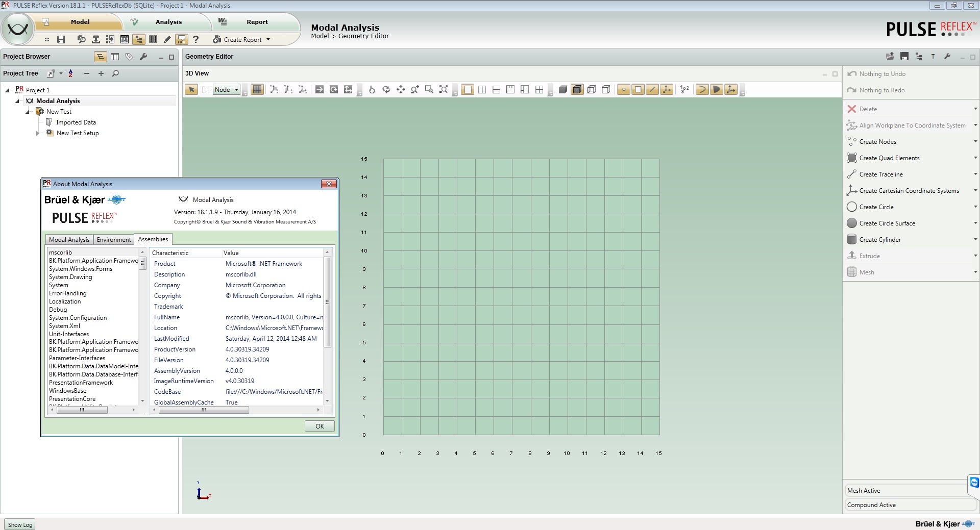This screenshot has height=530, width=980.
Task: Click the T text icon in Geometry Editor
Action: [933, 57]
